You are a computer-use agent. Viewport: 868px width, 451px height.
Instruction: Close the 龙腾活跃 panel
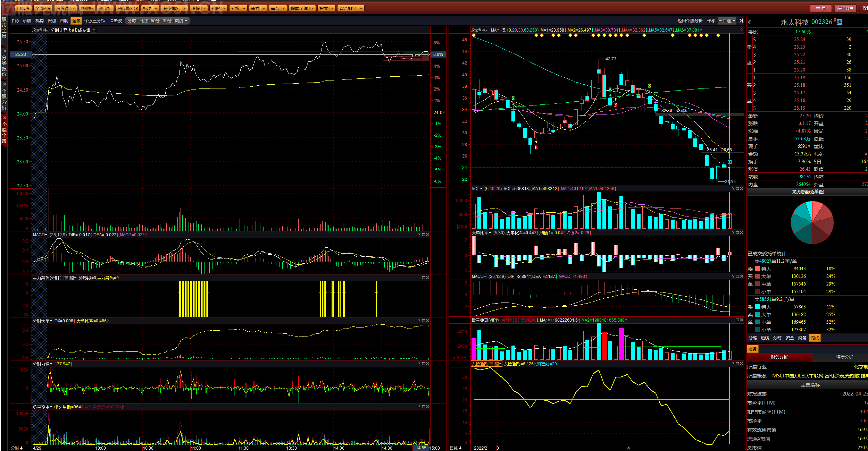coord(742,364)
